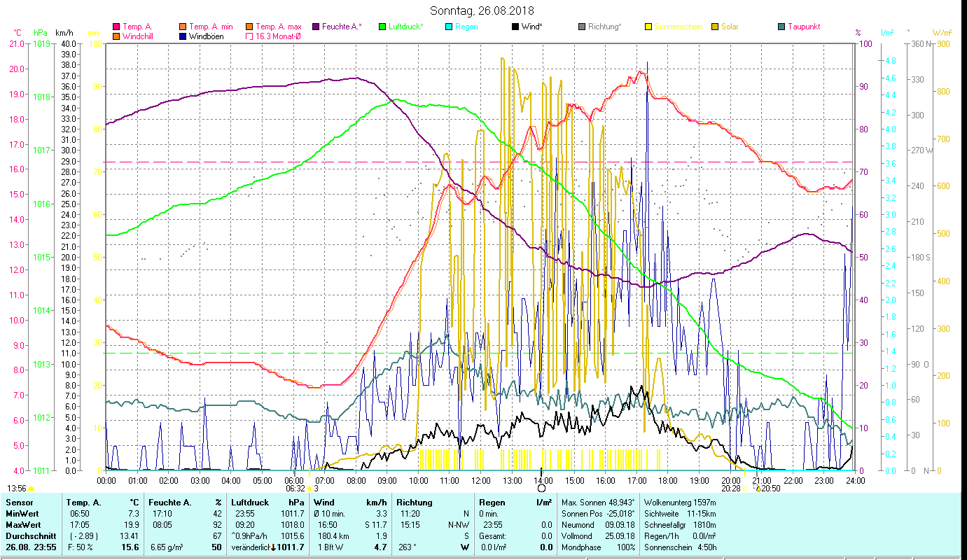
Task: Select the black Wind* legend square
Action: click(x=515, y=27)
